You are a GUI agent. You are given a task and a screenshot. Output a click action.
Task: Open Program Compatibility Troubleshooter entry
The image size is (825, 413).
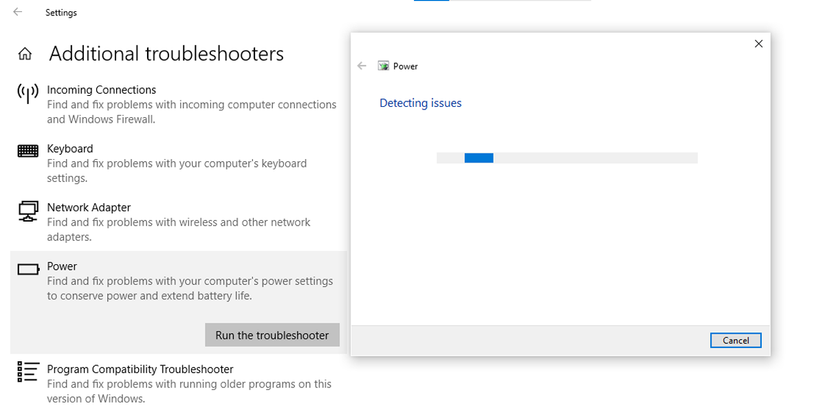click(x=140, y=369)
